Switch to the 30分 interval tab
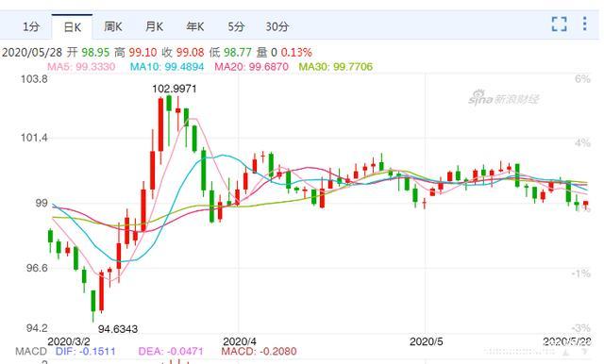The image size is (604, 364). point(277,27)
